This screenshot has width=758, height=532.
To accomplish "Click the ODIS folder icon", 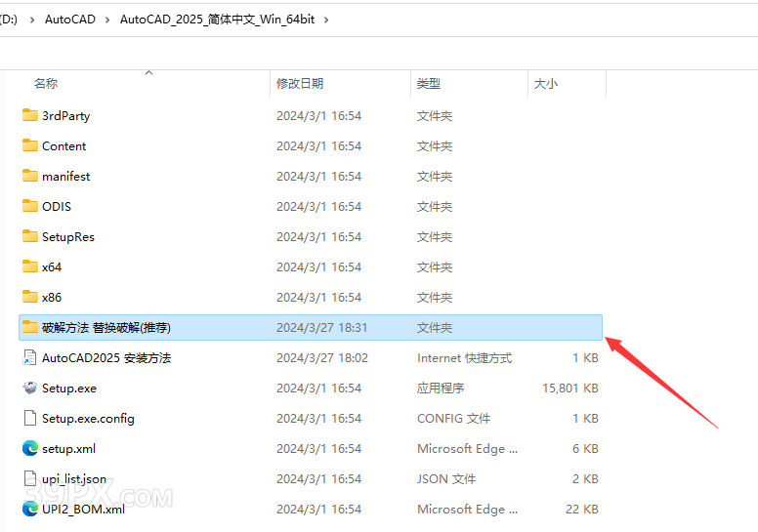I will tap(30, 206).
